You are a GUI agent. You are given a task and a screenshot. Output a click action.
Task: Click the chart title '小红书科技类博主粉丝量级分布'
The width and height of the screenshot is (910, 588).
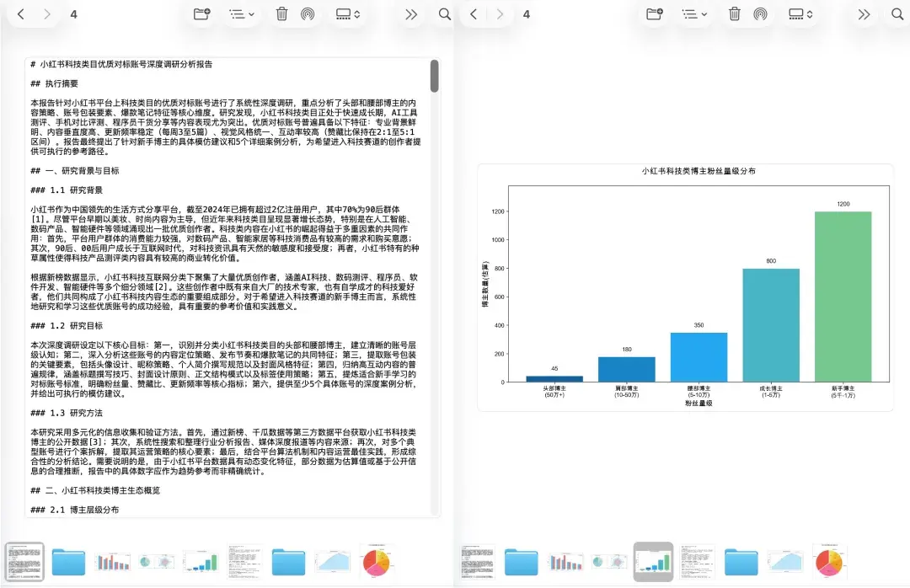699,171
